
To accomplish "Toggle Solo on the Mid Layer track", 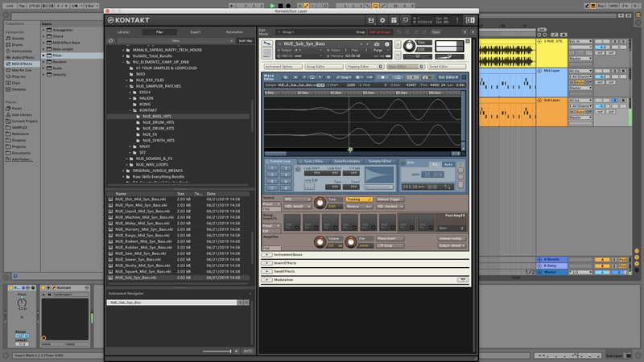I will [x=615, y=71].
